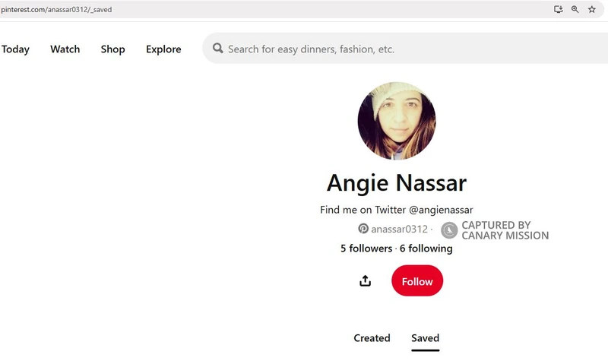Open the browser zoom magnifier icon
Screen dimensions: 608x364
click(575, 9)
